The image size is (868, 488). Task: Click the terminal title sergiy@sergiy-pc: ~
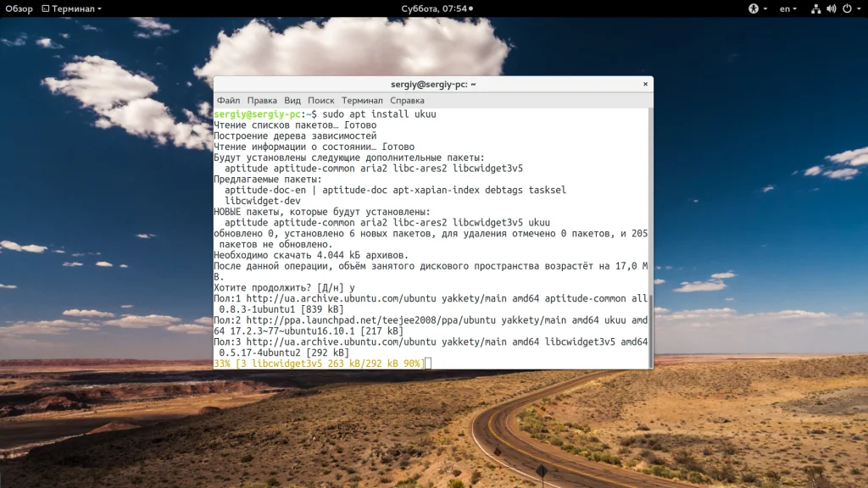[433, 84]
